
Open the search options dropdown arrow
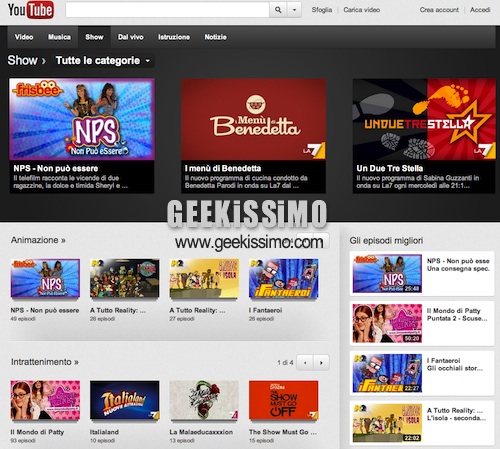point(294,10)
